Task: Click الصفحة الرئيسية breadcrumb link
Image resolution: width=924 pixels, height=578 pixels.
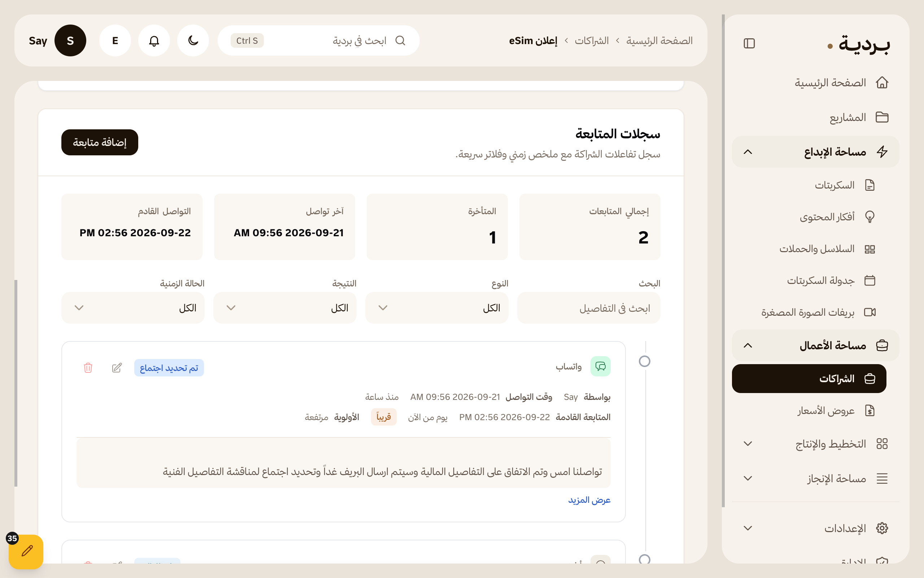Action: (x=659, y=40)
